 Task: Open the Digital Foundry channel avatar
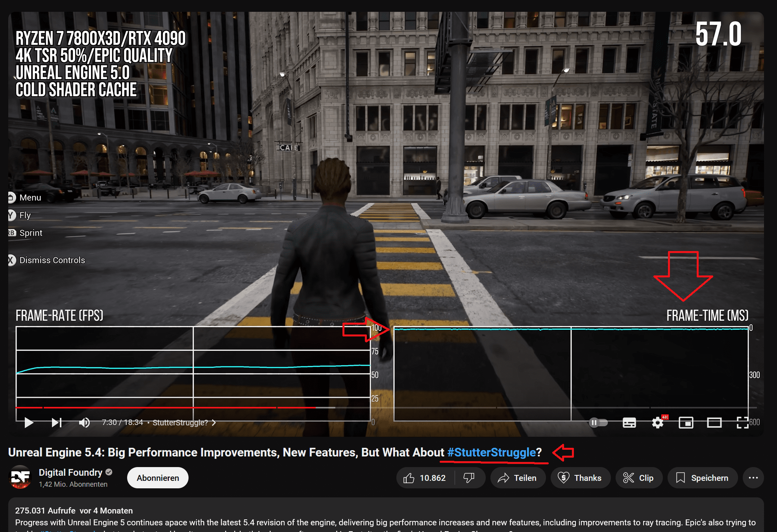pos(20,477)
